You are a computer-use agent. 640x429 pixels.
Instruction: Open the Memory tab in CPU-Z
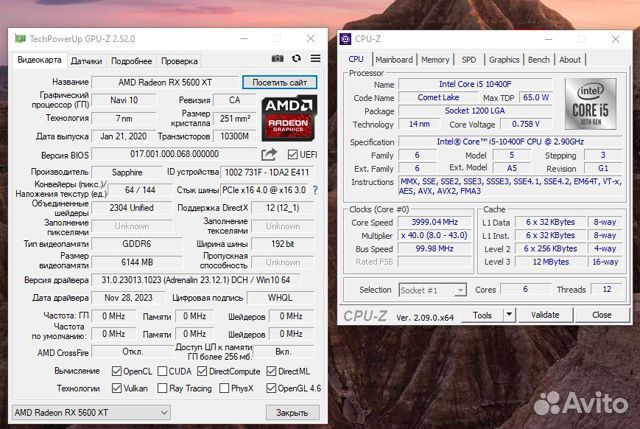[435, 60]
